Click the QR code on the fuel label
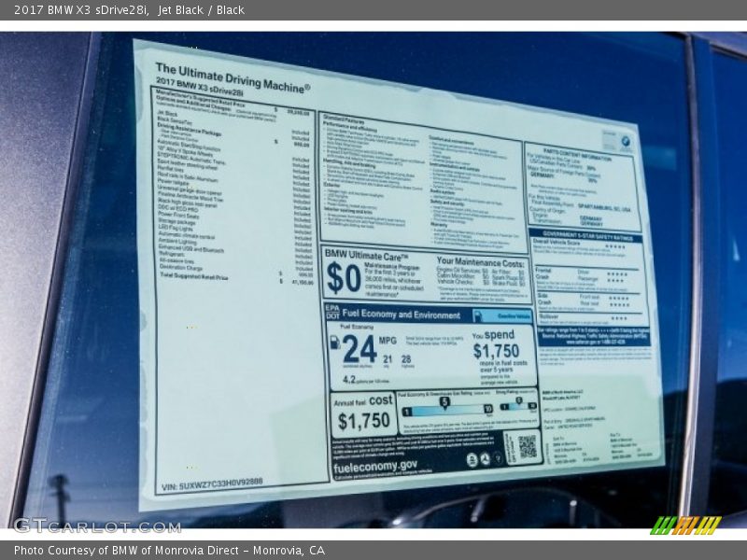The height and width of the screenshot is (560, 747). coord(527,446)
